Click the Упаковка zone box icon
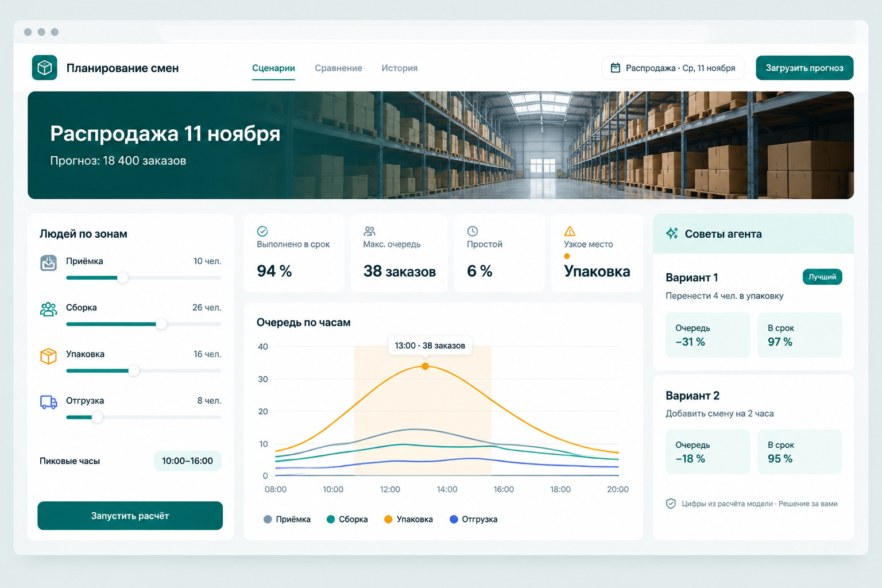Image resolution: width=882 pixels, height=588 pixels. 49,356
